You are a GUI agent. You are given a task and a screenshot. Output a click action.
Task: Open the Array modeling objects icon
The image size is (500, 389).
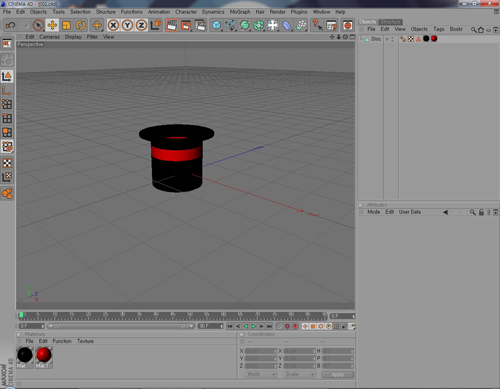259,25
